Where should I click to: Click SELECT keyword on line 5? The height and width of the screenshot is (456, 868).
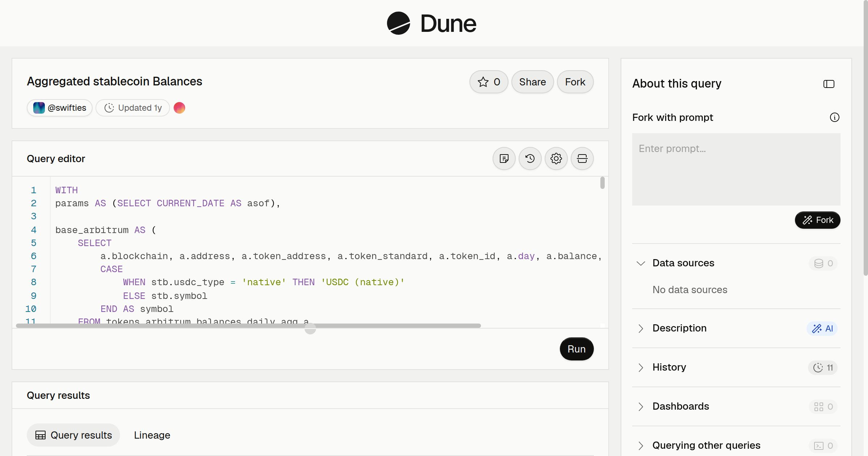coord(94,243)
